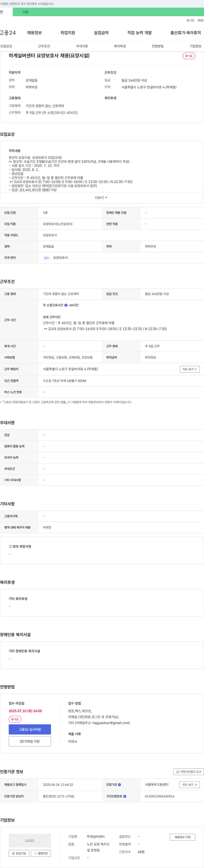
Task: Click the info icon beside 주 소정근로시간
Action: pyautogui.click(x=66, y=305)
